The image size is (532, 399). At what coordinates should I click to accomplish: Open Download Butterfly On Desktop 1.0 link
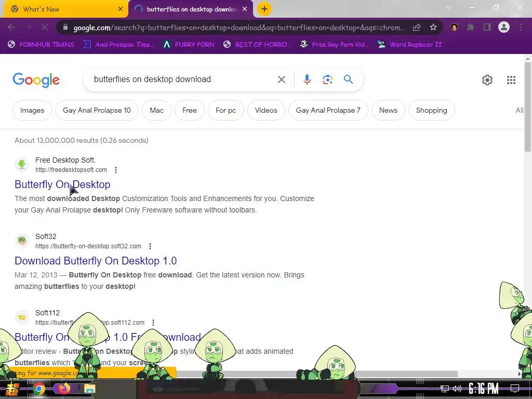tap(96, 261)
